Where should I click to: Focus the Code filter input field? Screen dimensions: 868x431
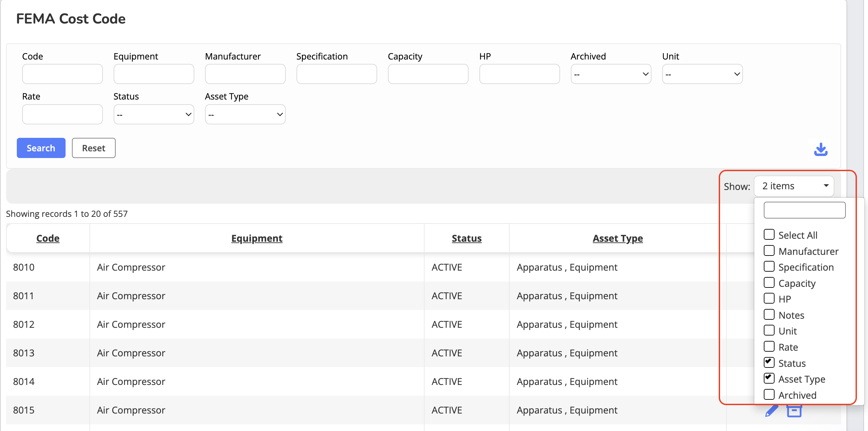tap(62, 74)
